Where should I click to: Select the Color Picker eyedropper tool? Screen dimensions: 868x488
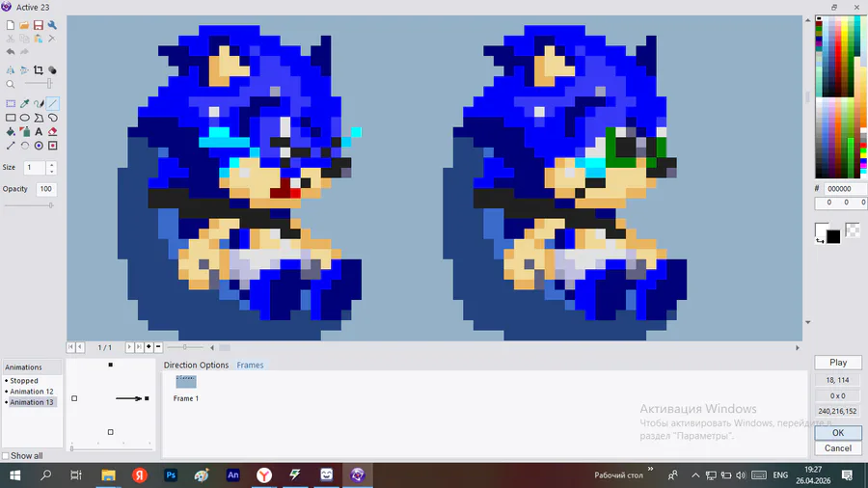click(24, 103)
